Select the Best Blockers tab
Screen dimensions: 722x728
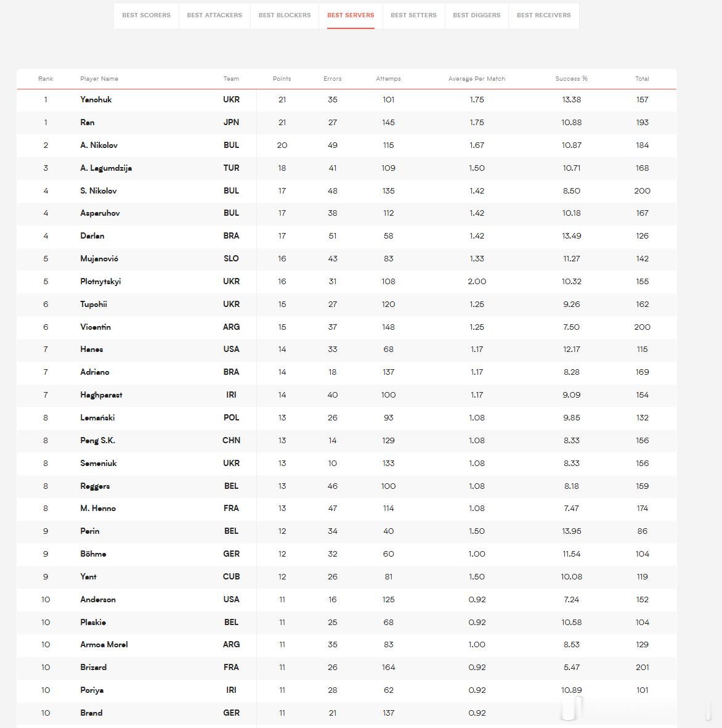click(x=285, y=15)
